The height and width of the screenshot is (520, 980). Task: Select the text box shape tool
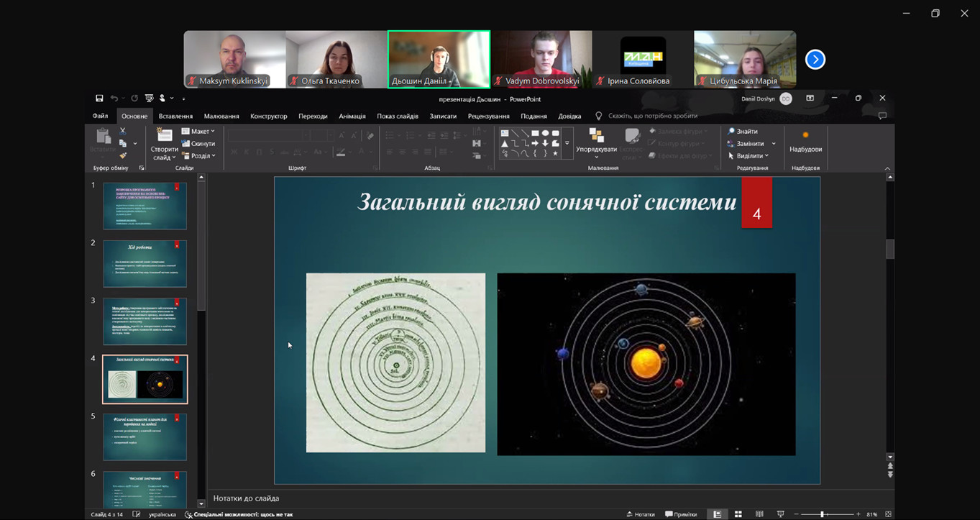505,133
